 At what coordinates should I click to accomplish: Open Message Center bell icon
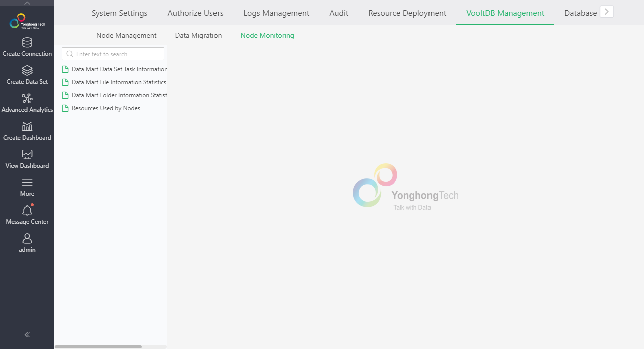[x=27, y=211]
